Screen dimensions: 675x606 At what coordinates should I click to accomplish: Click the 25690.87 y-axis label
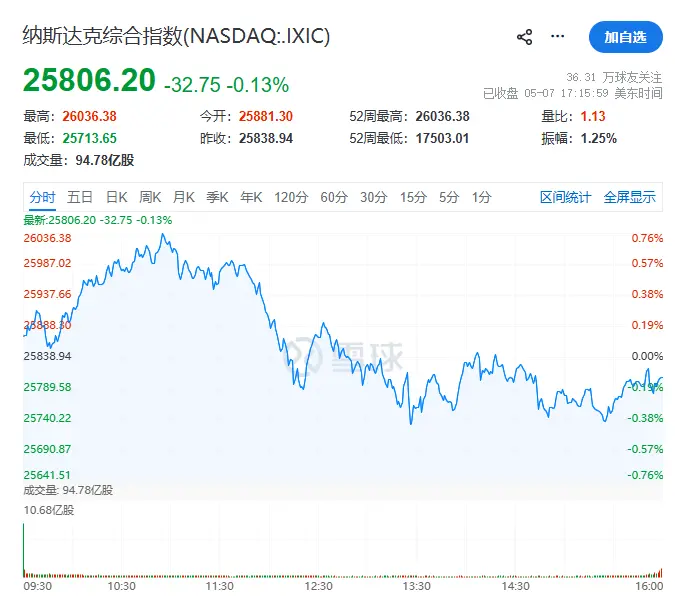coord(47,449)
